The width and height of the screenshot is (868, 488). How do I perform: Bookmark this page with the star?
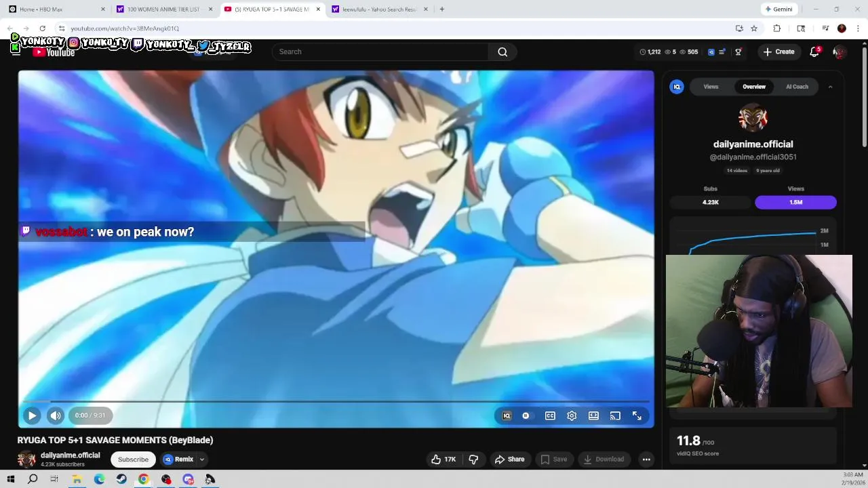[754, 28]
